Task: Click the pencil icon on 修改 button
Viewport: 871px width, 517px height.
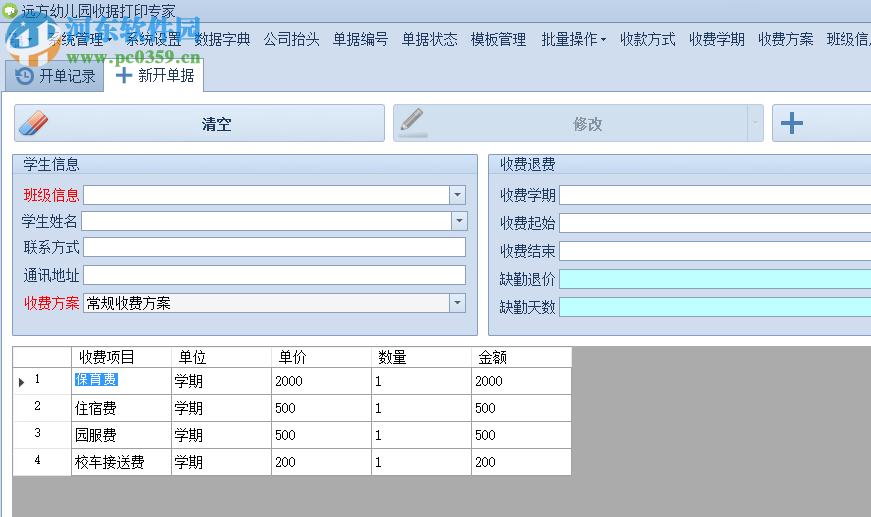Action: (x=413, y=123)
